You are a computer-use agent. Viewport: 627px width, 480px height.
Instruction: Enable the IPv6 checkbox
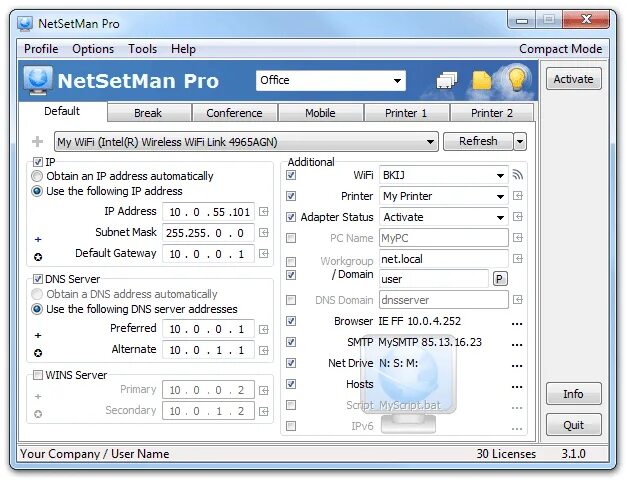[292, 426]
